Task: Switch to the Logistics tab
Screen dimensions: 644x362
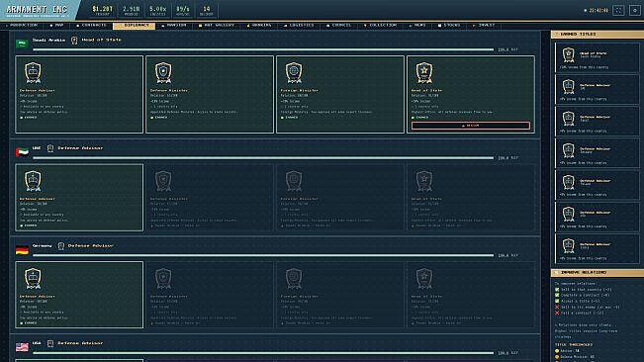Action: [x=299, y=26]
